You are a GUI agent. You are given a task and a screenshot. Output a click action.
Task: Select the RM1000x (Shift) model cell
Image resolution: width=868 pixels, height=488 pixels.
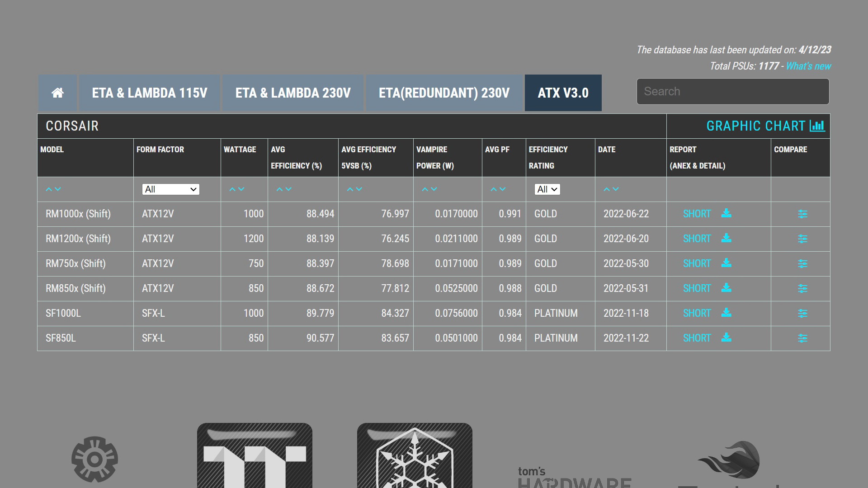click(x=85, y=214)
